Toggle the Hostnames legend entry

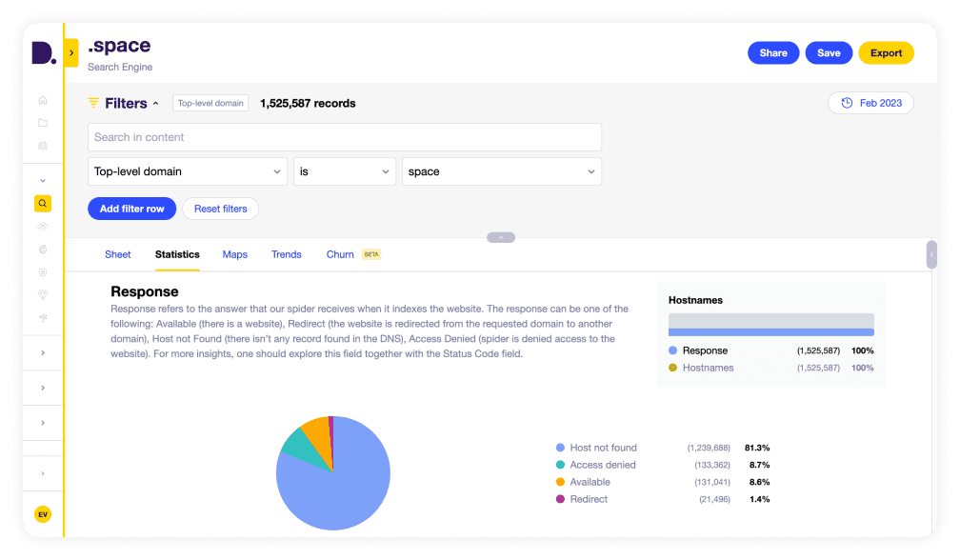tap(708, 368)
